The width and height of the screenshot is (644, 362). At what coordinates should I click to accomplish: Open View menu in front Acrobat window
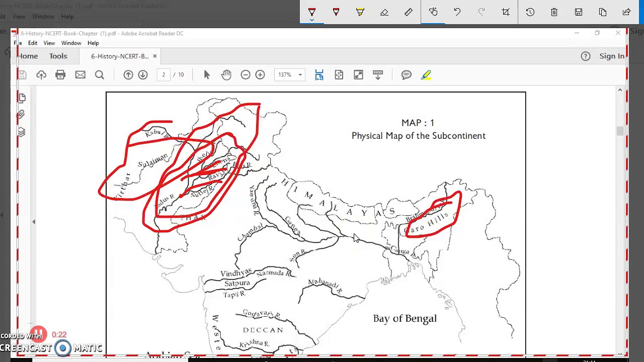tap(49, 43)
